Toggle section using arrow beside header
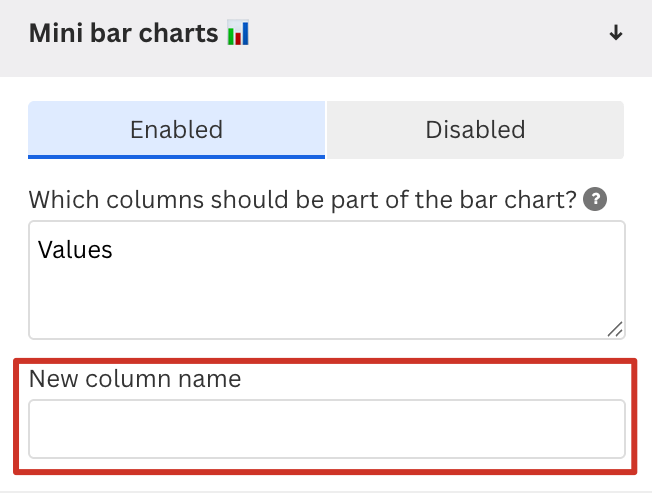The width and height of the screenshot is (652, 494). click(616, 33)
